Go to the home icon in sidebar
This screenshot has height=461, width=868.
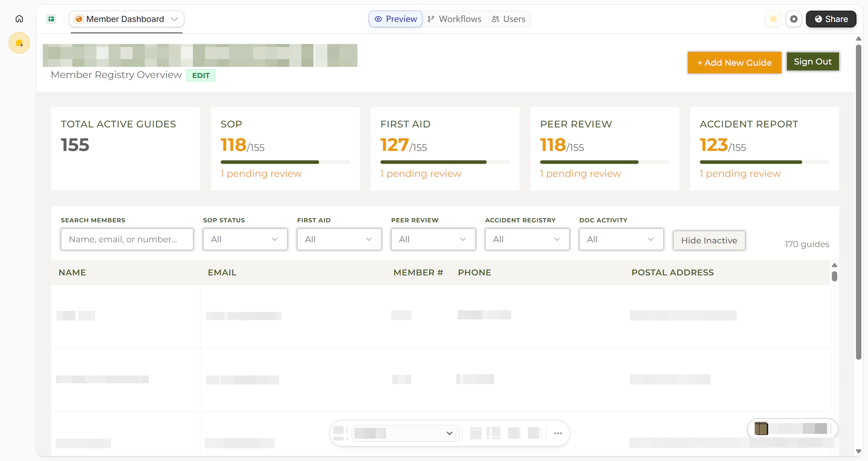click(x=19, y=19)
